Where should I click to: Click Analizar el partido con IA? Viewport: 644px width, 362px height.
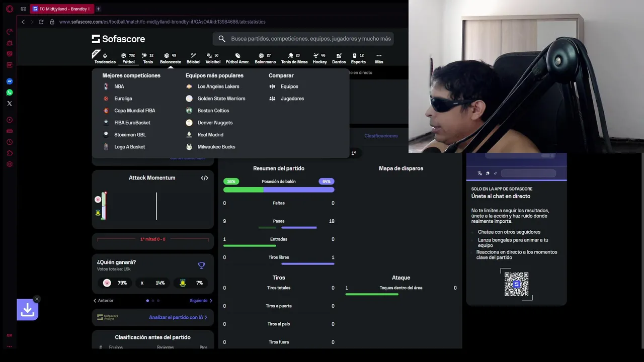coord(178,317)
